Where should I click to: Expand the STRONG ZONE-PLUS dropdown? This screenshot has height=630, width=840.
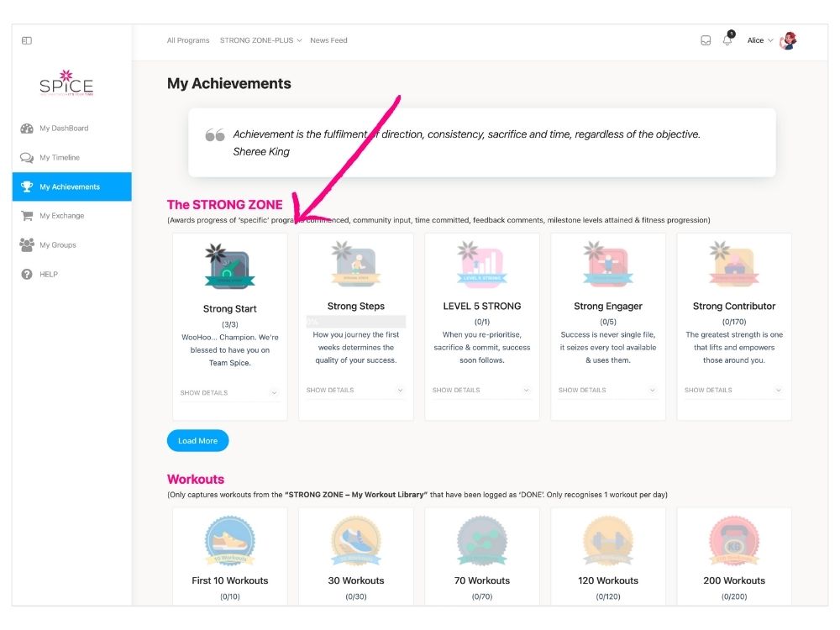[x=260, y=40]
